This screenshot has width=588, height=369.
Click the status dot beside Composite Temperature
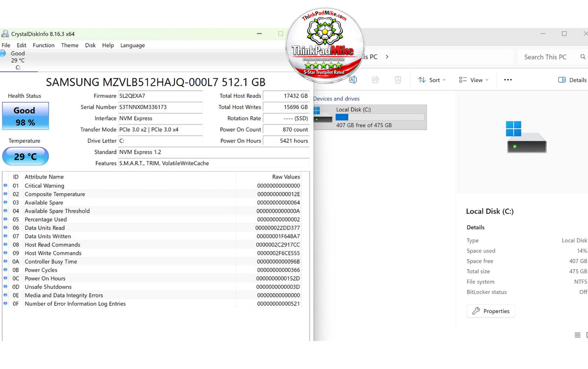click(x=5, y=194)
